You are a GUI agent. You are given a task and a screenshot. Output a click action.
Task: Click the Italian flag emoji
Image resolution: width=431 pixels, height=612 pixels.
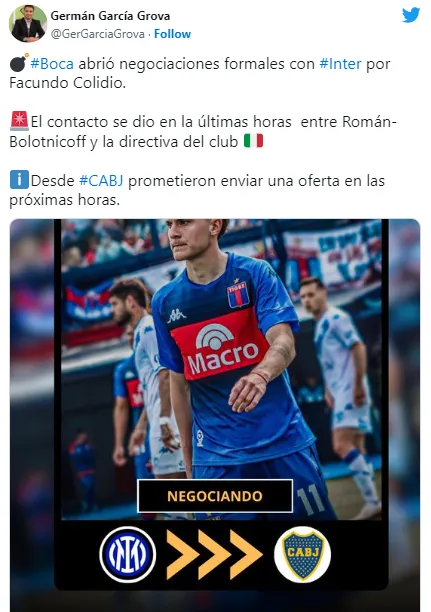pos(253,141)
